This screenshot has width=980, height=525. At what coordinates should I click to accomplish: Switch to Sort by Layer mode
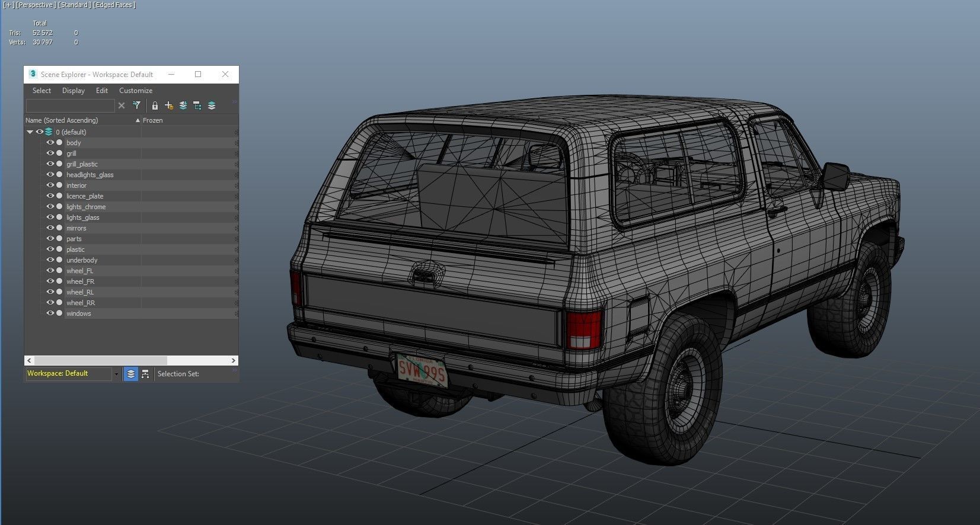point(131,374)
